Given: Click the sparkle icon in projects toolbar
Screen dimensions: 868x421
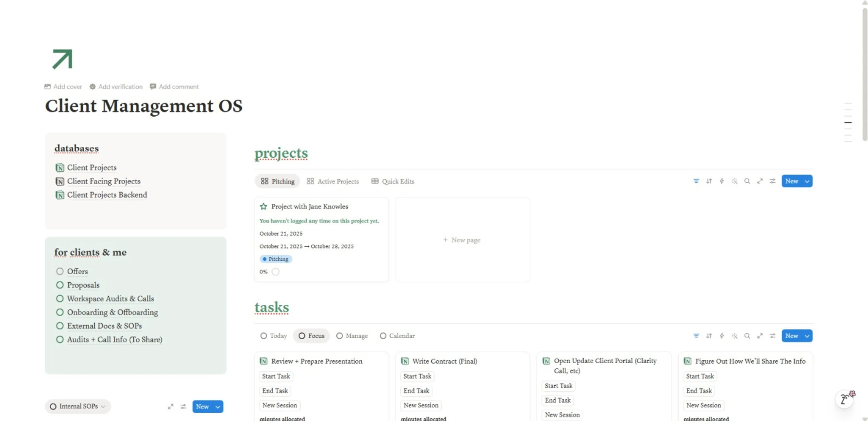Looking at the screenshot, I should pyautogui.click(x=735, y=181).
